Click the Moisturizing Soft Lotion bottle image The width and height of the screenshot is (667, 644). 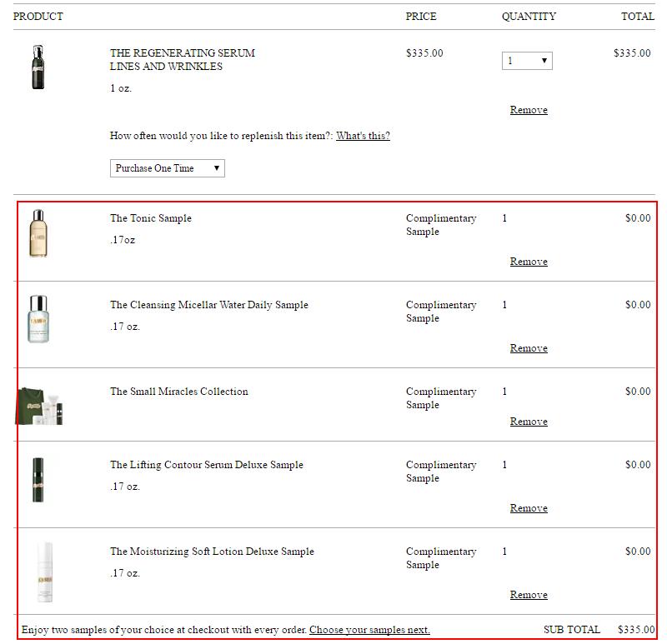(43, 572)
